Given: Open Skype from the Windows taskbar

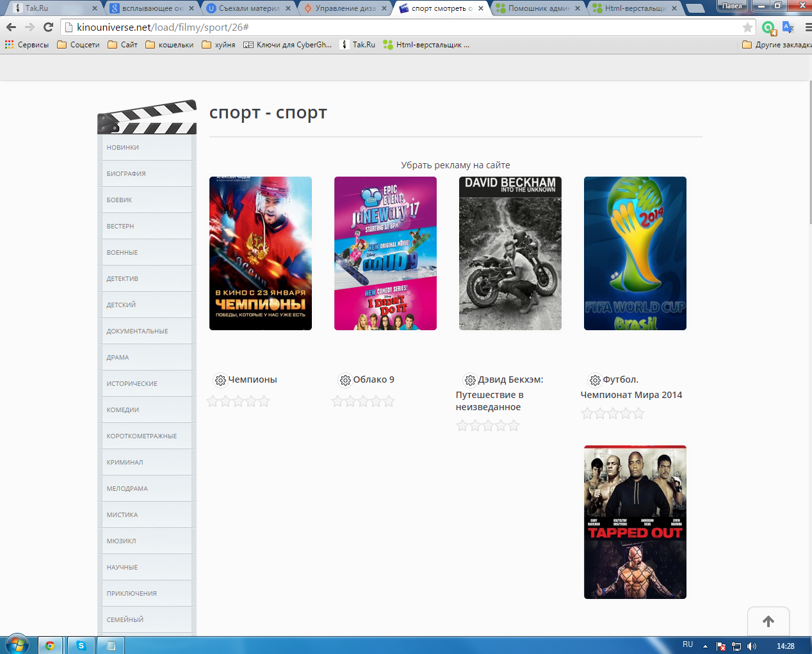Looking at the screenshot, I should [x=81, y=645].
